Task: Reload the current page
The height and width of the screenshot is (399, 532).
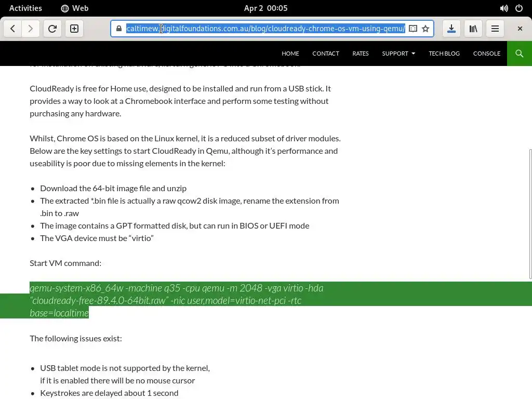Action: coord(52,29)
